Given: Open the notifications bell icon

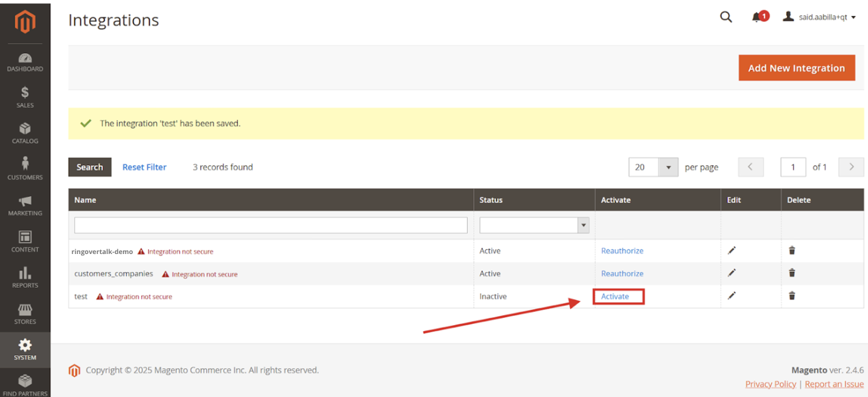Looking at the screenshot, I should click(758, 17).
